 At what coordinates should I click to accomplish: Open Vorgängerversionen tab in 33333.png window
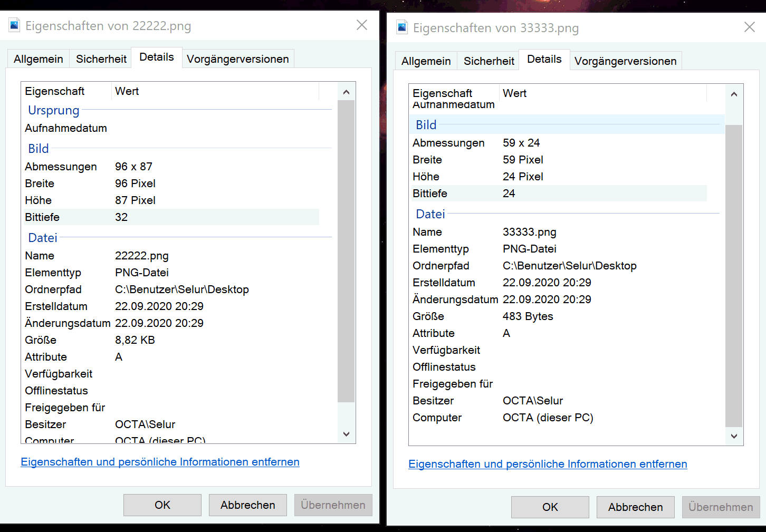pyautogui.click(x=625, y=61)
